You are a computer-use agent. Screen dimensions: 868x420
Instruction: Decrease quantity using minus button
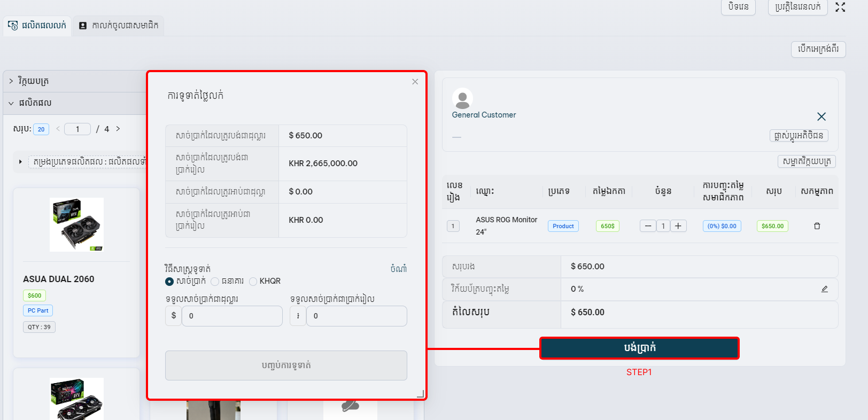[x=648, y=226]
